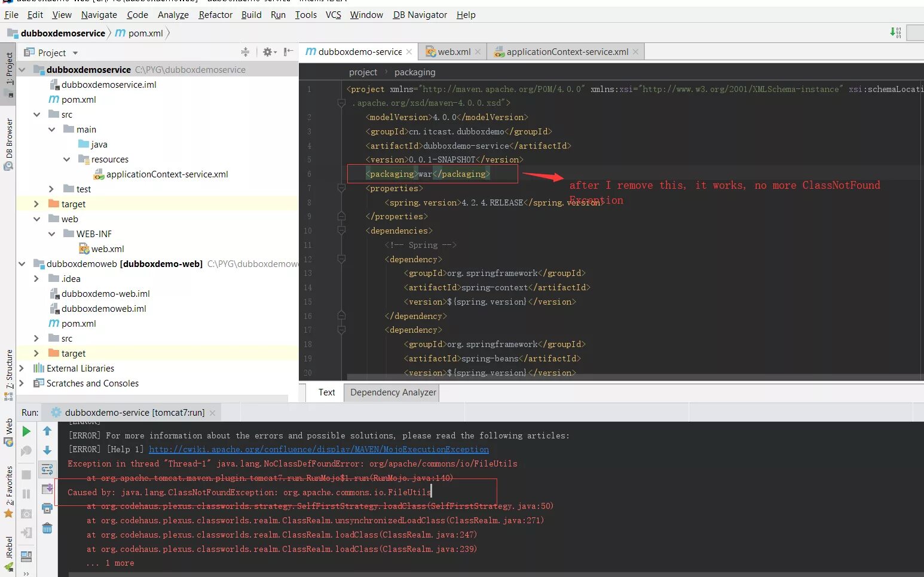
Task: Hide the Project panel with collapse icon
Action: tap(288, 52)
